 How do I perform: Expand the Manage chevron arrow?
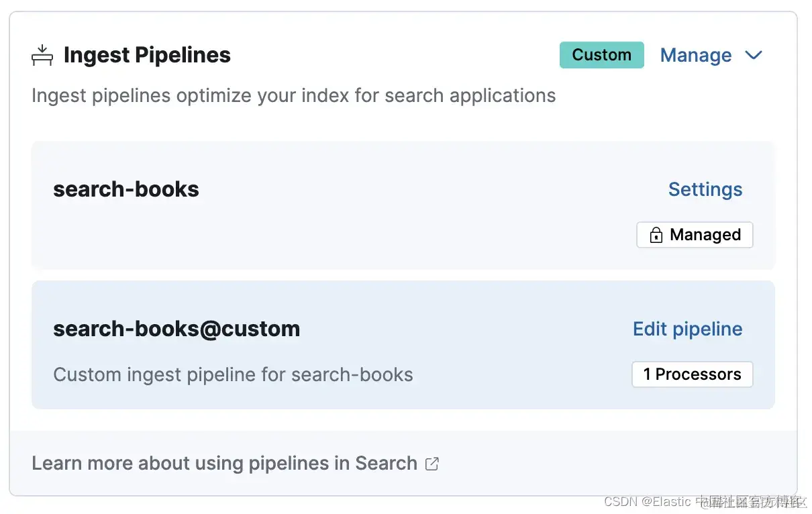pyautogui.click(x=754, y=55)
